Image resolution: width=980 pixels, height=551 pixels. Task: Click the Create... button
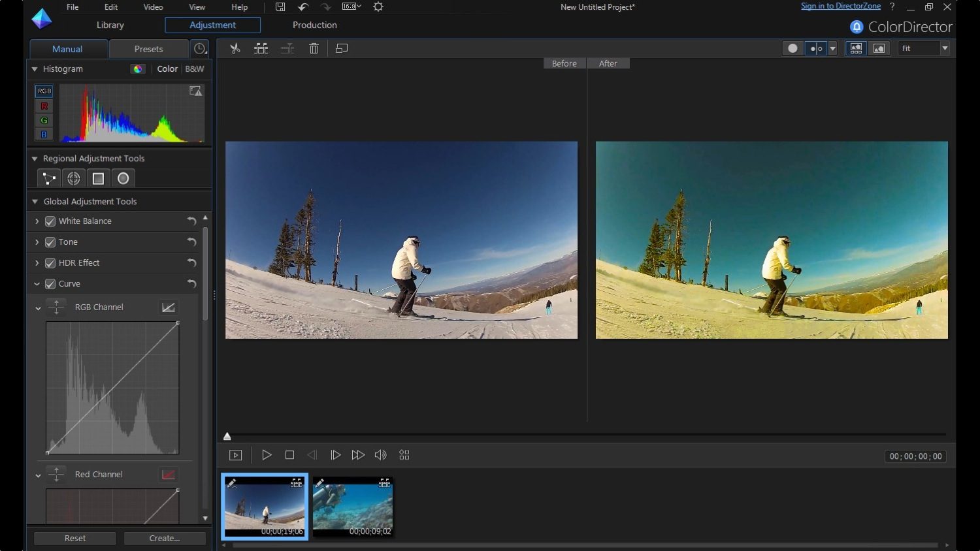pos(165,539)
